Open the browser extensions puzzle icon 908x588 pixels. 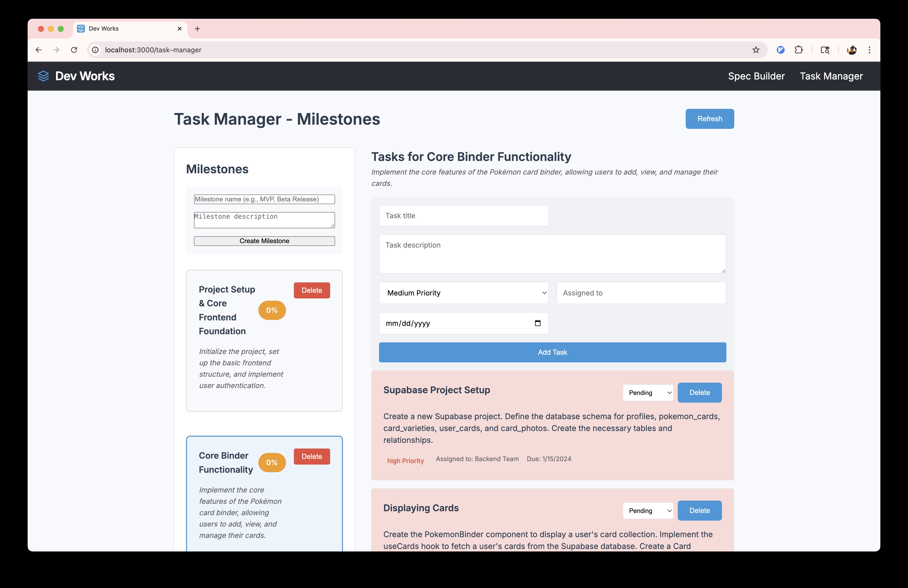click(798, 50)
